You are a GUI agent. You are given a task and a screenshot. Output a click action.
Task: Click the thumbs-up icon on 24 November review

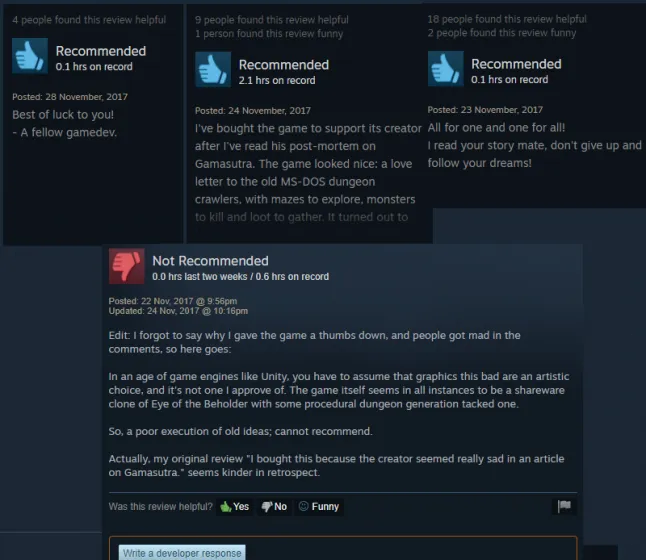point(213,69)
